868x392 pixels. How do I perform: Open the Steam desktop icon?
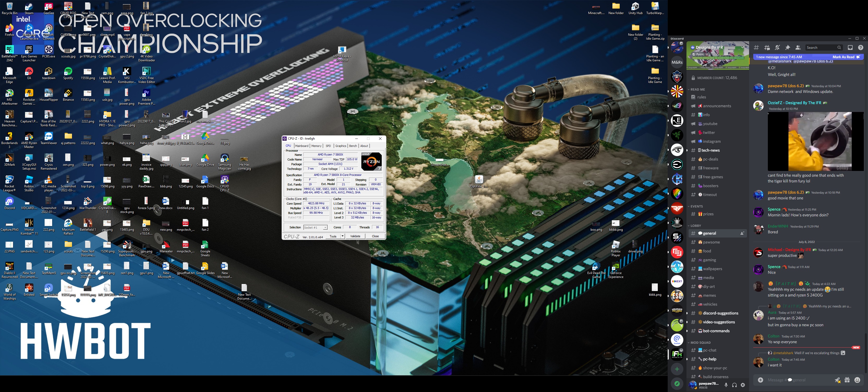[x=29, y=8]
